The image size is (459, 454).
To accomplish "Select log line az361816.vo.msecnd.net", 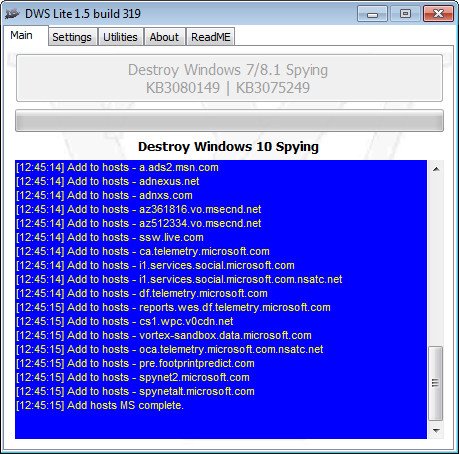I will tap(139, 209).
